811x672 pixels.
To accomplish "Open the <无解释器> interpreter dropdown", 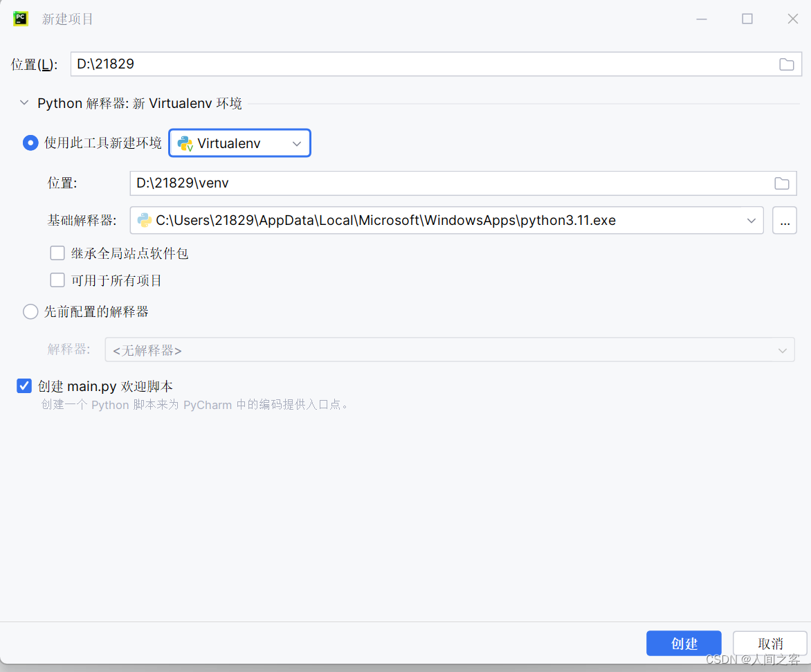I will click(x=450, y=350).
